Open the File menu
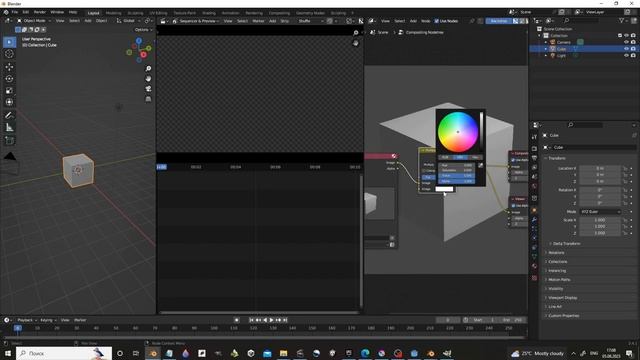 click(x=15, y=12)
